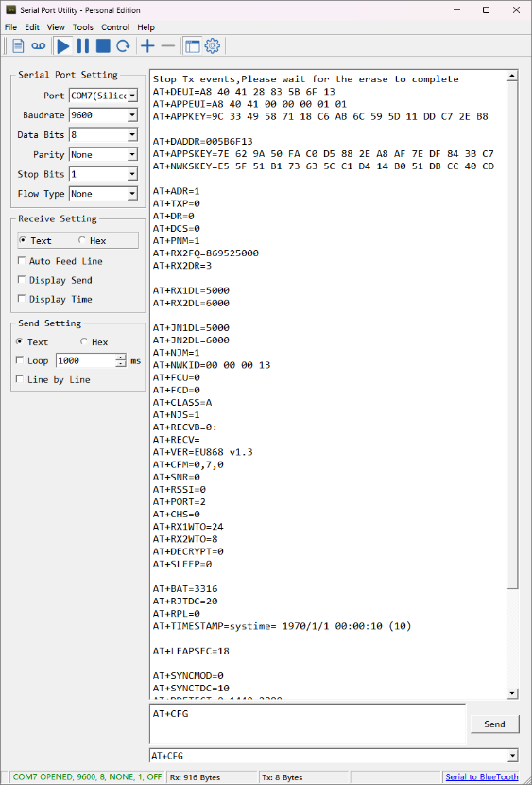This screenshot has height=785, width=532.
Task: Expand the command history dropdown with AT+CFG
Action: pyautogui.click(x=512, y=756)
